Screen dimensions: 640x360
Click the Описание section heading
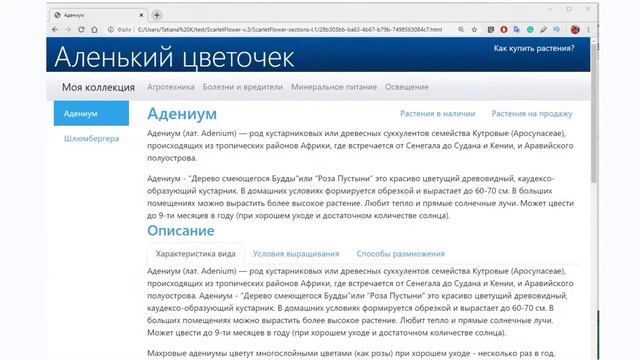point(181,231)
